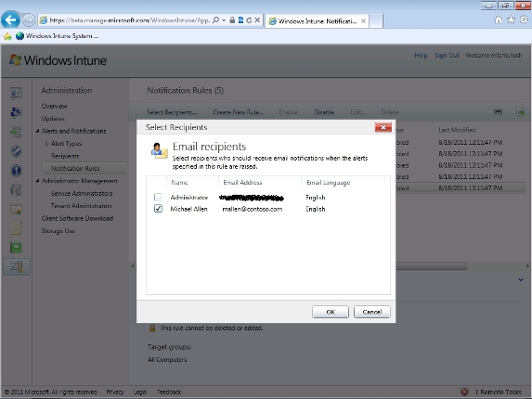This screenshot has height=399, width=532.
Task: Sort recipients by Name column header
Action: [x=192, y=183]
